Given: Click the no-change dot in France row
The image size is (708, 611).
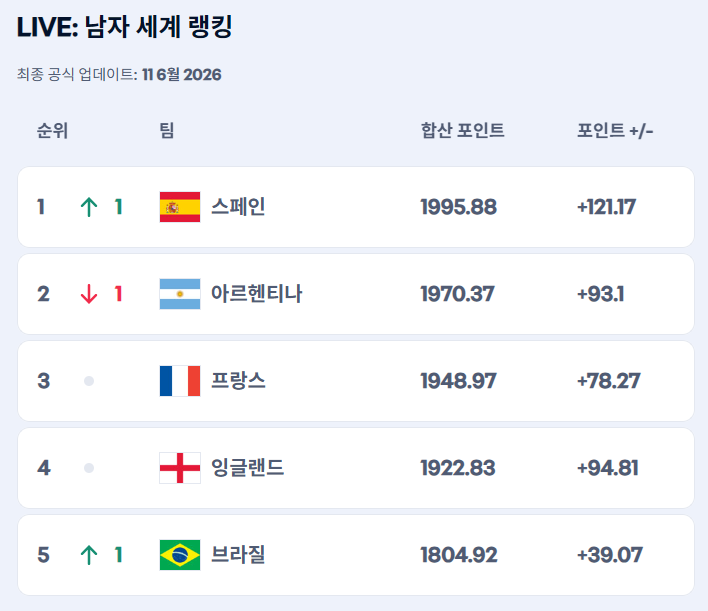Looking at the screenshot, I should [89, 381].
